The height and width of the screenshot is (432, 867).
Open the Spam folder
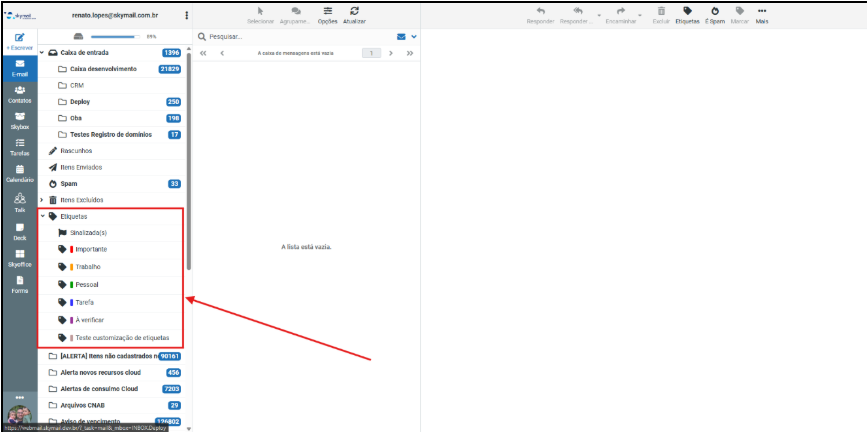coord(69,184)
